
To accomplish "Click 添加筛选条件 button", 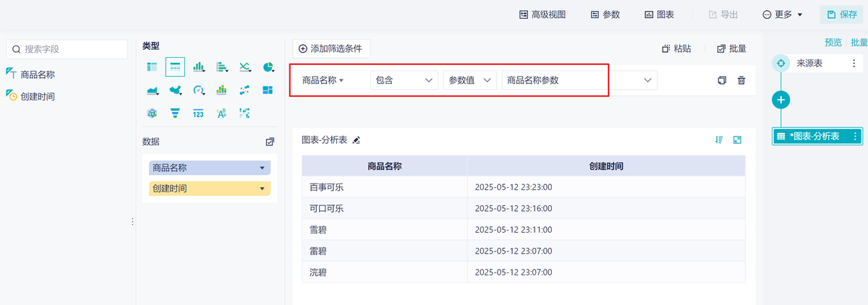I will (331, 48).
